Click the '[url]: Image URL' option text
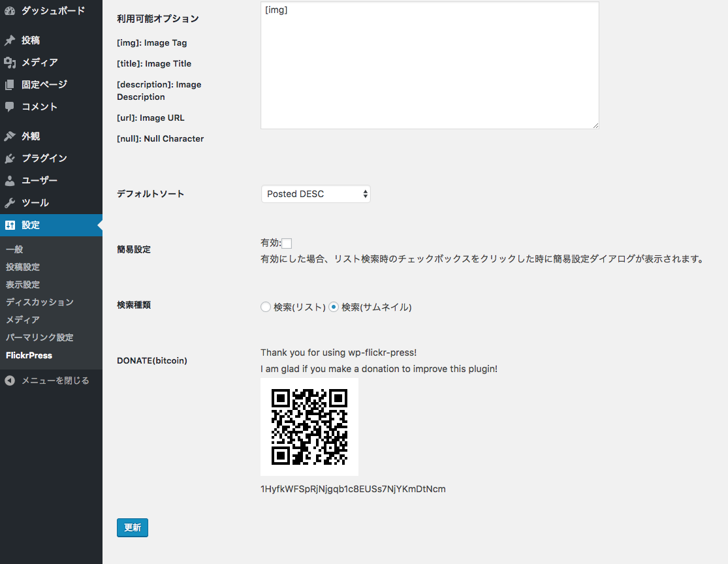Screen dimensions: 728x564 point(150,118)
